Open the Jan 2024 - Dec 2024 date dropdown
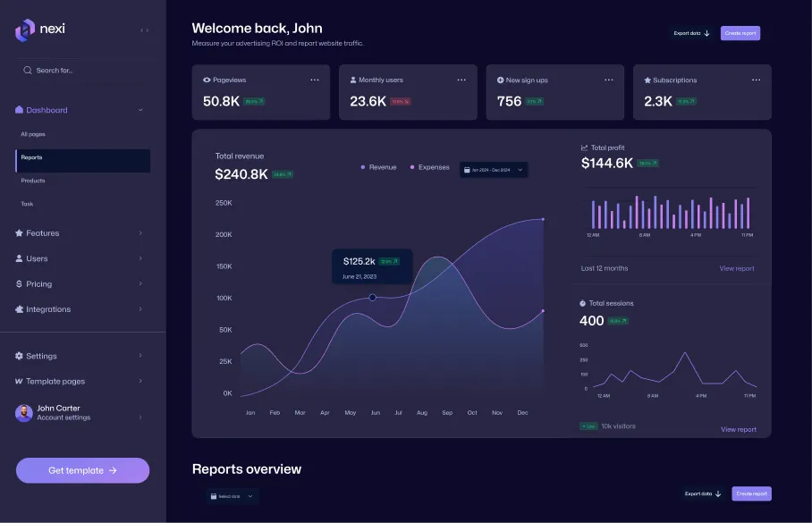 pos(494,170)
